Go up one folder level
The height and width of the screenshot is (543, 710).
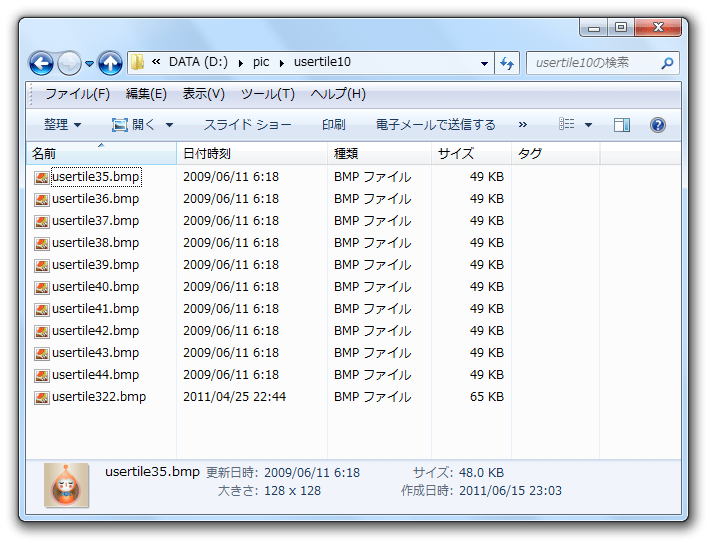[x=110, y=63]
